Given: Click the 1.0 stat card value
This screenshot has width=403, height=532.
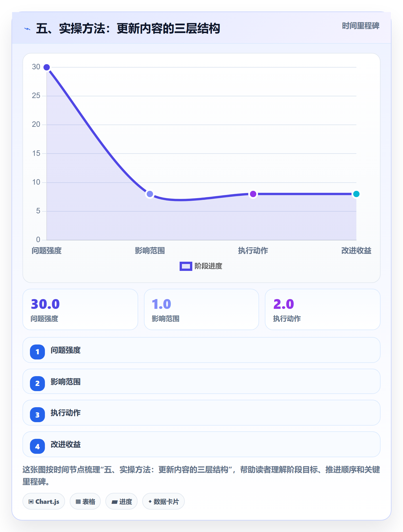Looking at the screenshot, I should (x=161, y=304).
